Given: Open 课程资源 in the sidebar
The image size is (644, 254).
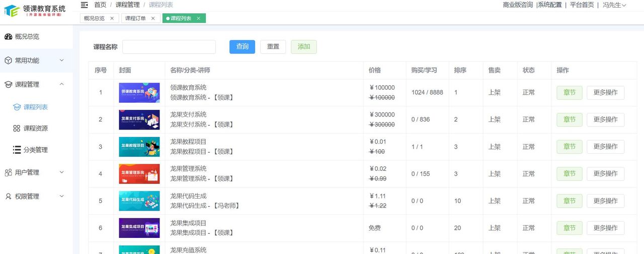Looking at the screenshot, I should click(36, 129).
